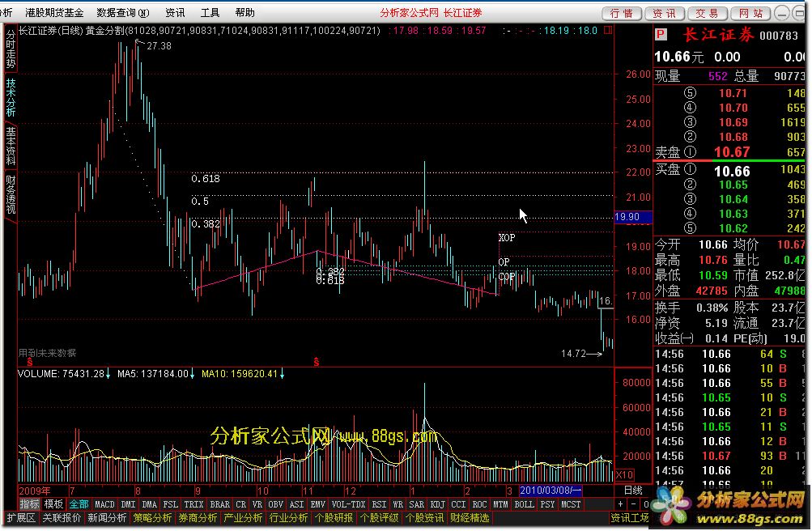812x531 pixels.
Task: Switch to the MACD indicator
Action: point(104,504)
